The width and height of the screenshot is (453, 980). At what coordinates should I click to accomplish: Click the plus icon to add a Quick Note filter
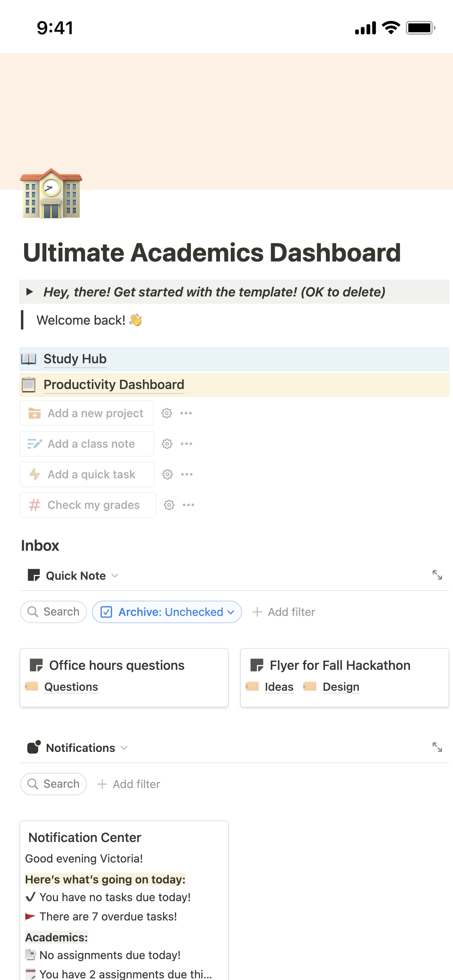pos(257,612)
